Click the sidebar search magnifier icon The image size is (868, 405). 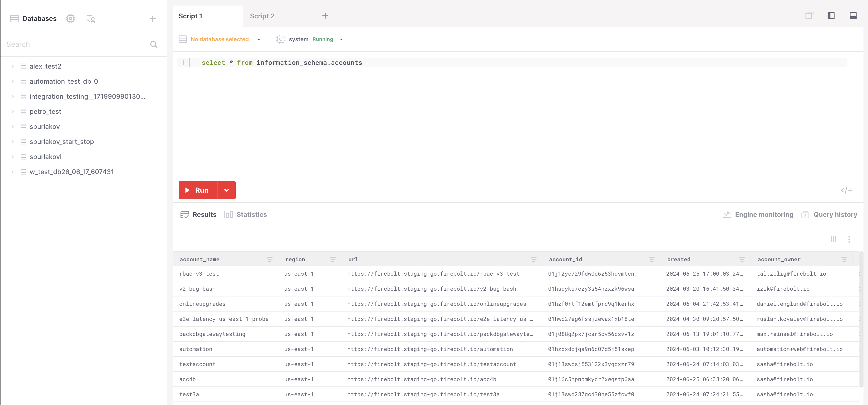[x=154, y=44]
